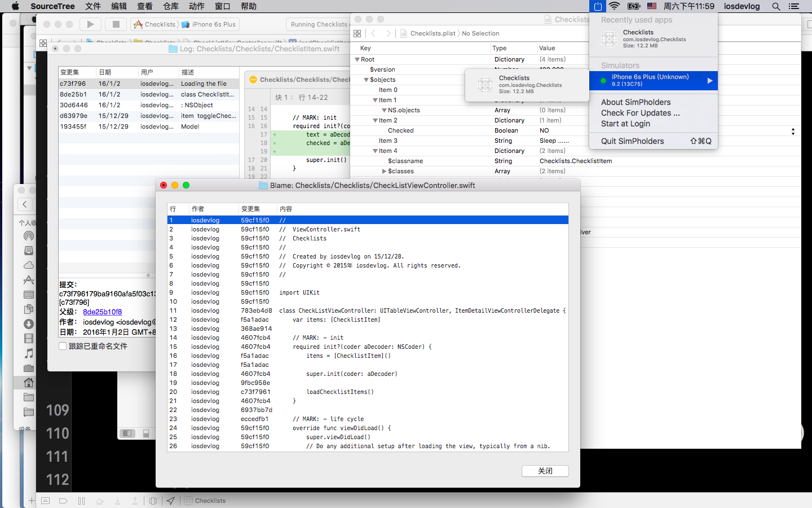Viewport: 812px width, 508px height.
Task: Open Home folder in Finder sidebar
Action: [29, 383]
